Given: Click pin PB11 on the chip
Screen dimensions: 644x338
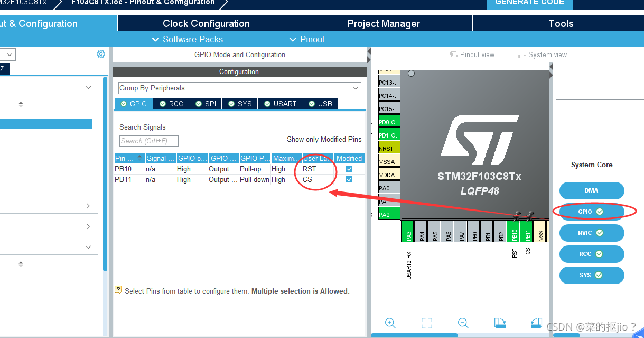Looking at the screenshot, I should (x=527, y=232).
